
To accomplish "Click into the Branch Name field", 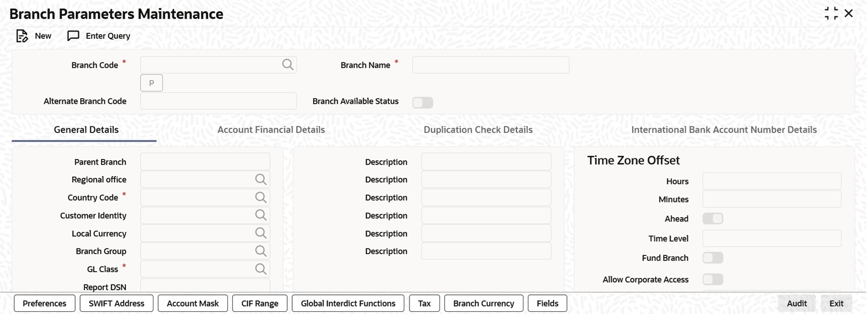I will pyautogui.click(x=491, y=65).
